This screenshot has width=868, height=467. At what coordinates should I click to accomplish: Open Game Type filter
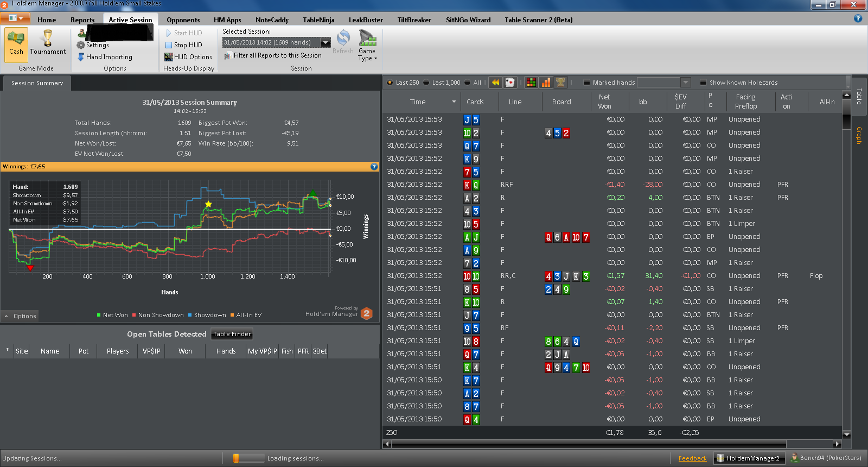tap(367, 46)
